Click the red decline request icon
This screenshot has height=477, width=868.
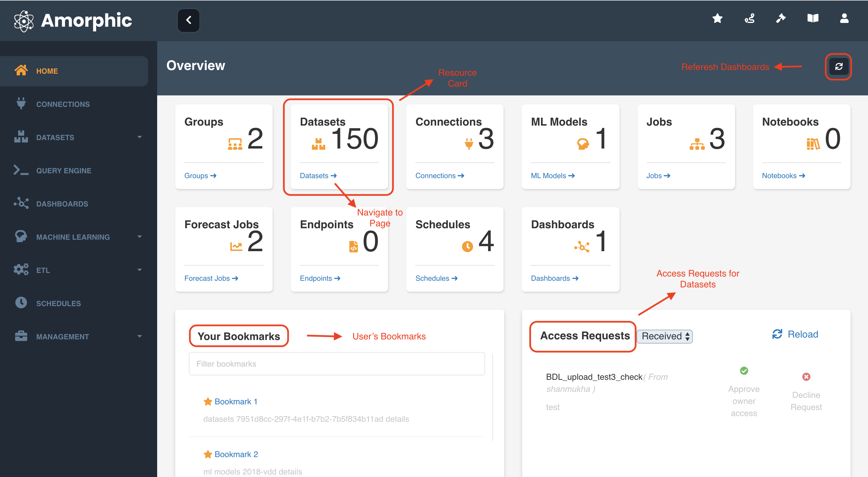(806, 377)
